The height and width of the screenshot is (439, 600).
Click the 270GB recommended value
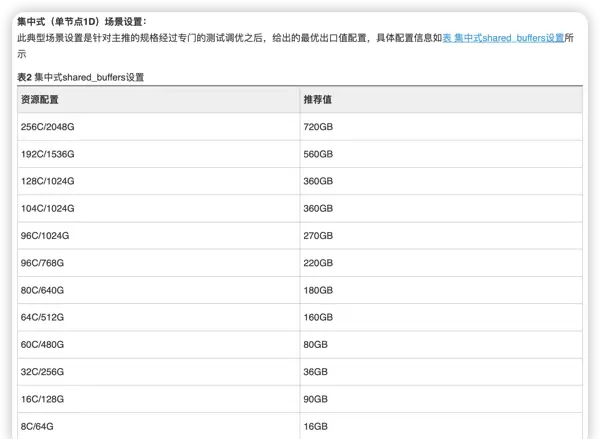point(318,235)
